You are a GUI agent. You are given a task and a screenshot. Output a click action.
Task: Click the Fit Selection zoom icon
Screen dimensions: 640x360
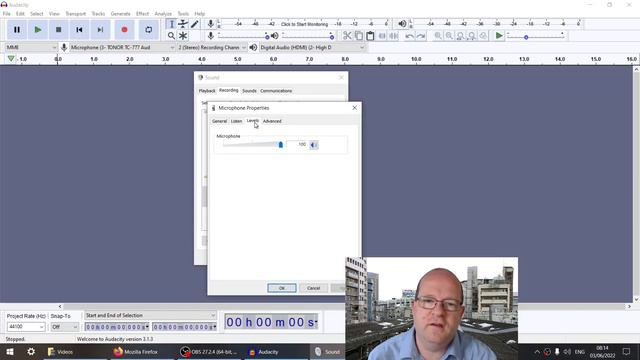tap(460, 36)
